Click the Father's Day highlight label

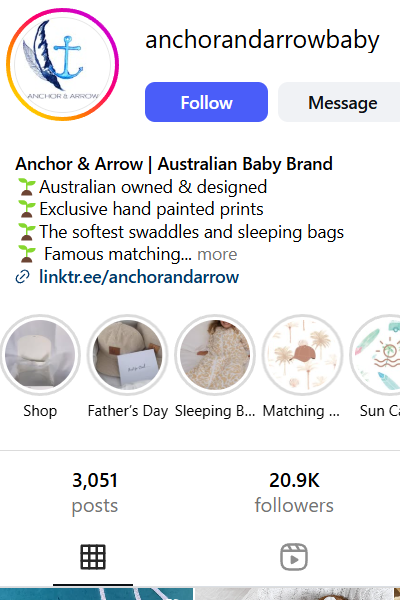point(128,411)
